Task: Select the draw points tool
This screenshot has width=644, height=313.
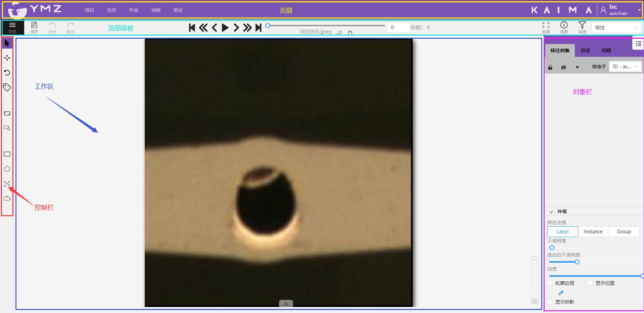Action: pos(7,184)
